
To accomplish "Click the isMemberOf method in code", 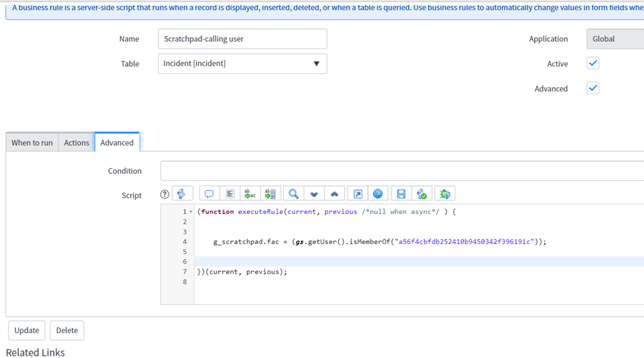I will point(370,242).
